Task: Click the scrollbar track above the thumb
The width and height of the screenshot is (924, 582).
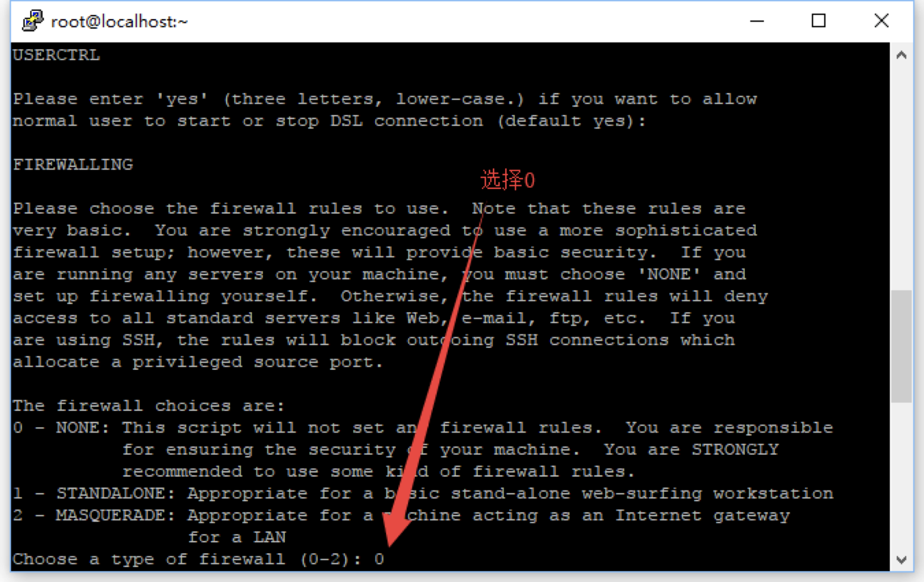Action: [x=901, y=178]
